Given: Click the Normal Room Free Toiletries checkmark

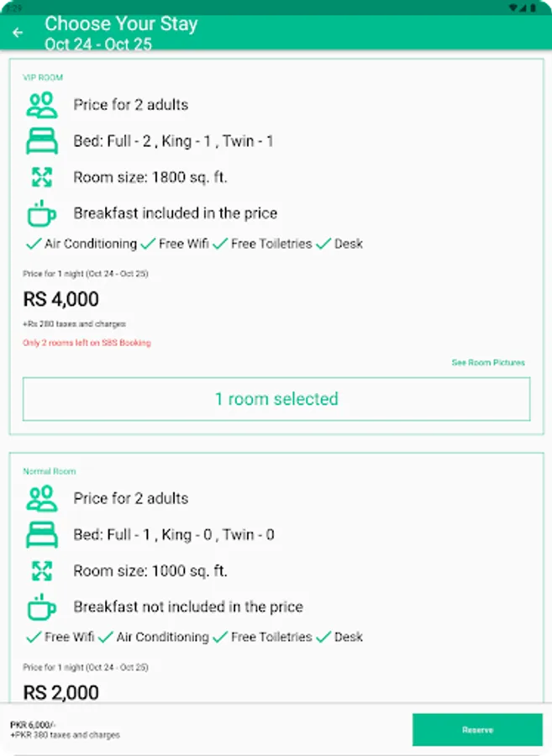Looking at the screenshot, I should (x=220, y=637).
